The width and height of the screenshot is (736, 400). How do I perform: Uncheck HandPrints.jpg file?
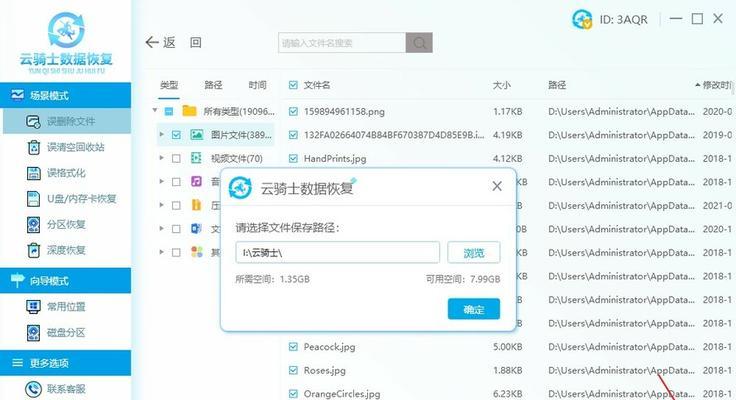coord(293,158)
